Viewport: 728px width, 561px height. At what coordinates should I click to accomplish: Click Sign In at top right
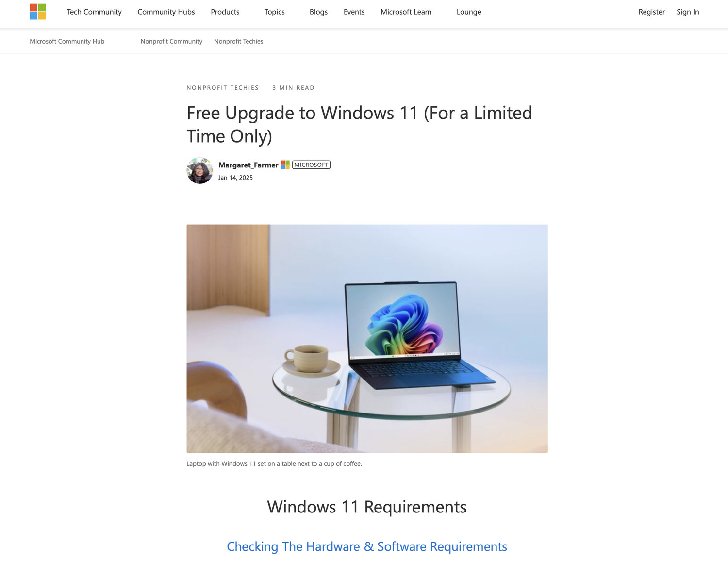click(x=688, y=12)
